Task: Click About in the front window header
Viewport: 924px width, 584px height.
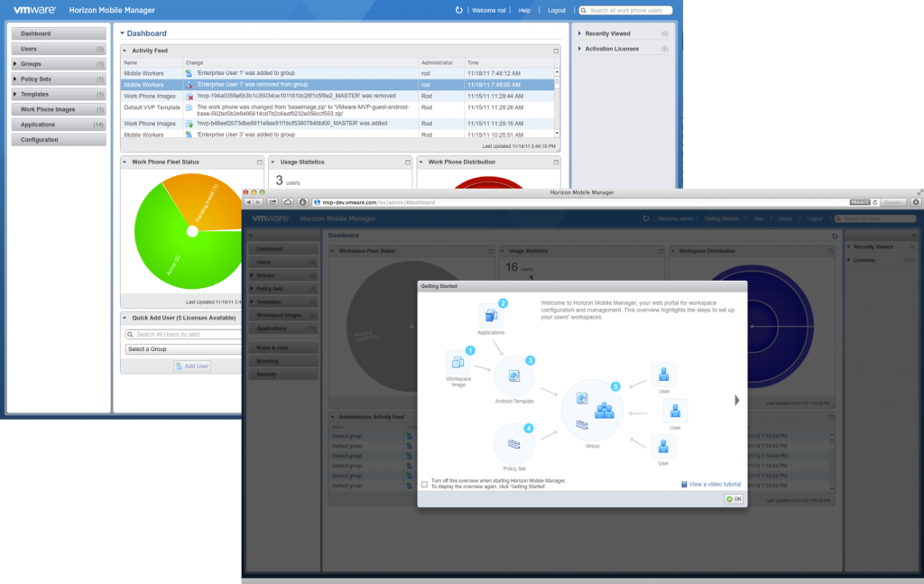Action: click(x=786, y=218)
